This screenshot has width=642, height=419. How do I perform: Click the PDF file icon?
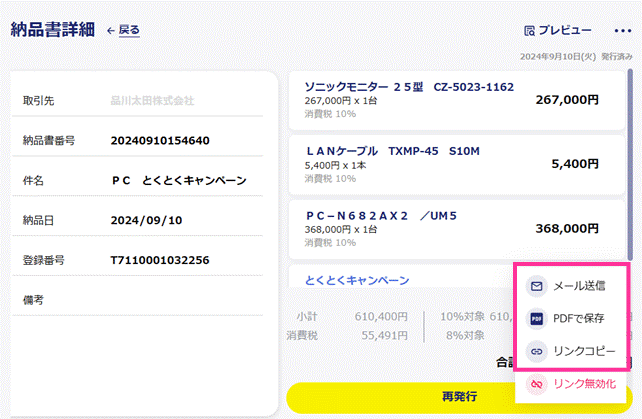pos(536,318)
